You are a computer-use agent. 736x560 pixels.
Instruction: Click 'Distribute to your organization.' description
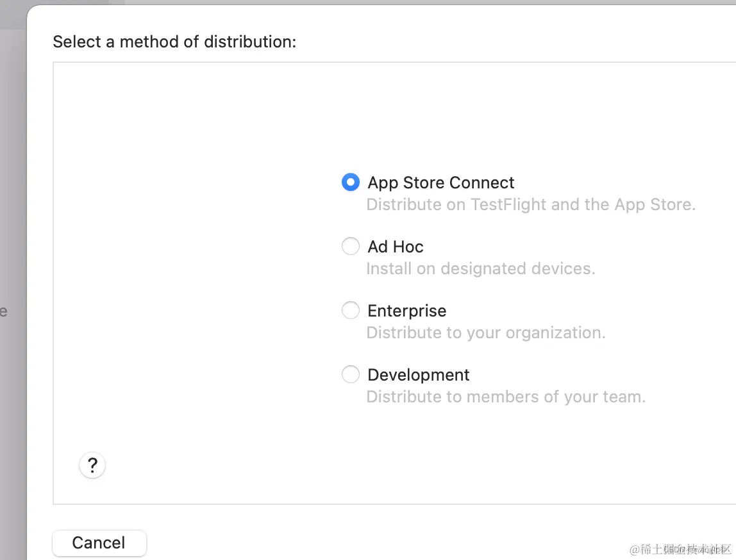coord(486,333)
